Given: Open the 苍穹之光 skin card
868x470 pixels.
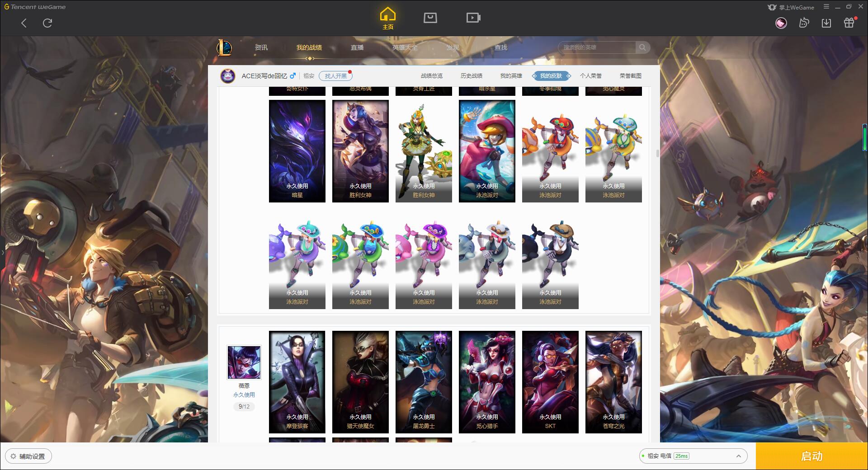Looking at the screenshot, I should (613, 382).
